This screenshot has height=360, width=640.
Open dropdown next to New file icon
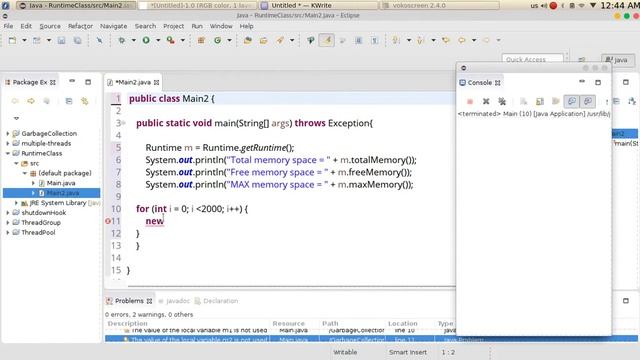(x=24, y=40)
